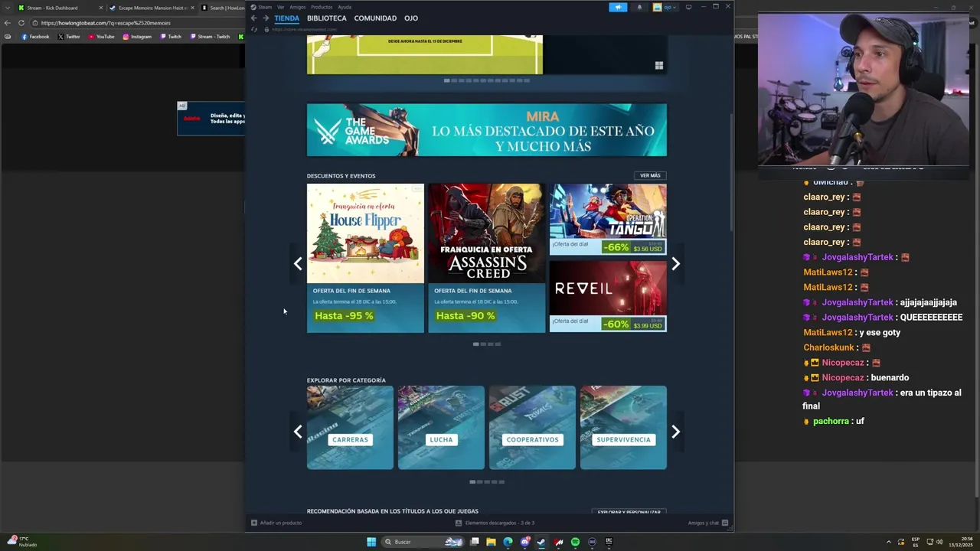Open the Productos menu

click(x=322, y=7)
